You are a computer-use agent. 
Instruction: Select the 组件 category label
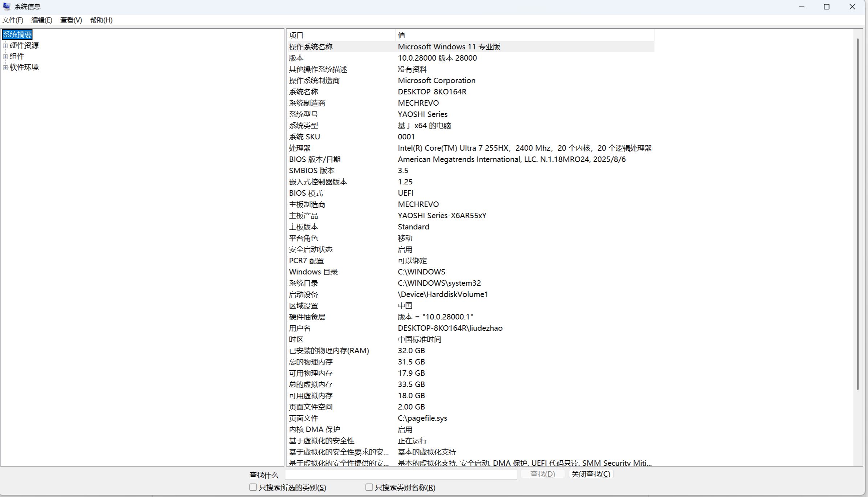point(17,56)
